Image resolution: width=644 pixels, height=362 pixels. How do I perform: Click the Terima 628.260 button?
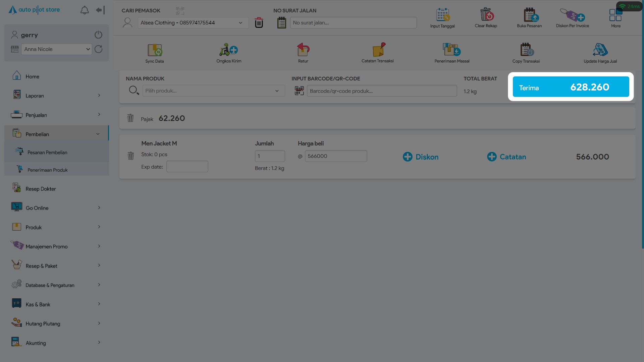pos(571,87)
